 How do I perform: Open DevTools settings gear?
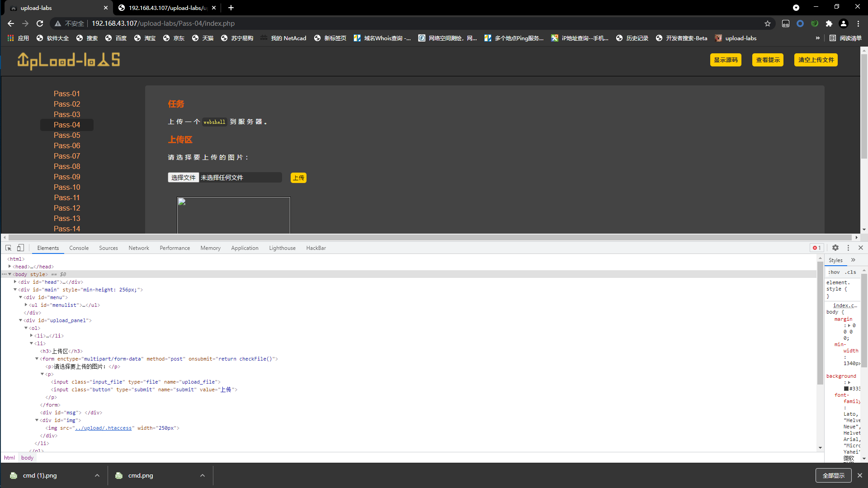tap(835, 248)
